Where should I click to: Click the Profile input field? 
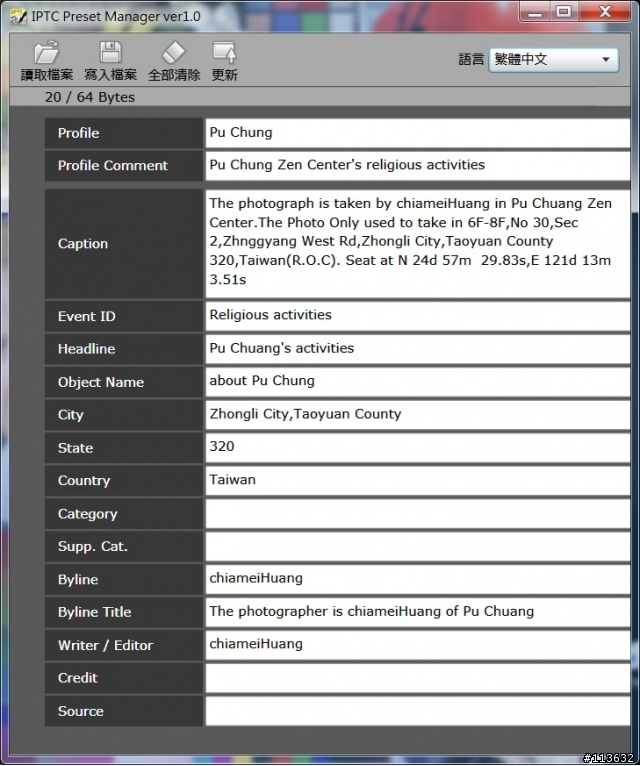click(418, 133)
